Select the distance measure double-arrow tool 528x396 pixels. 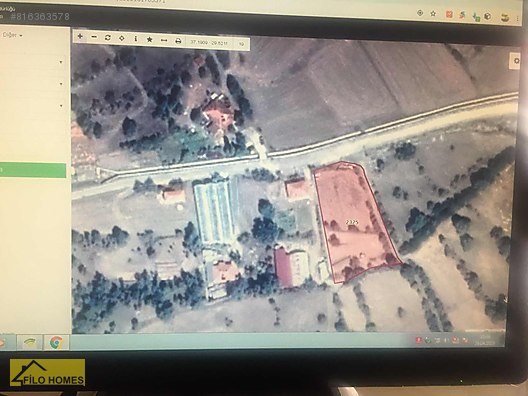coord(164,40)
